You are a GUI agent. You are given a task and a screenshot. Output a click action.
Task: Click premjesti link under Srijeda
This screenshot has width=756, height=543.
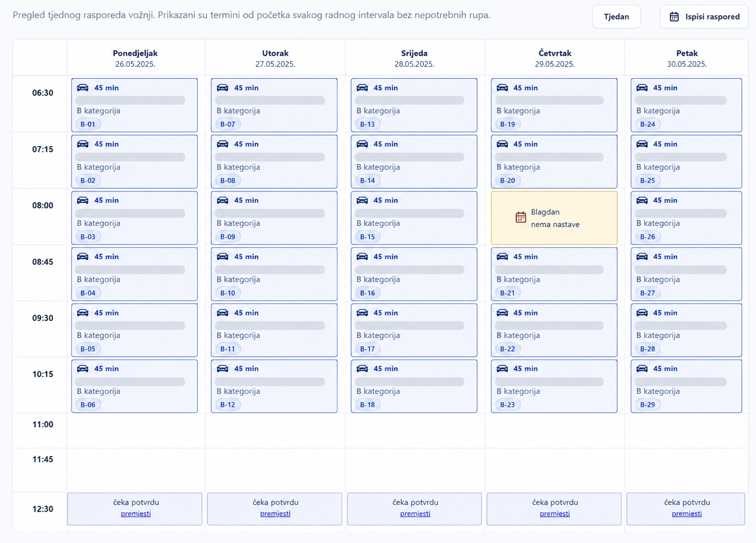pyautogui.click(x=415, y=514)
